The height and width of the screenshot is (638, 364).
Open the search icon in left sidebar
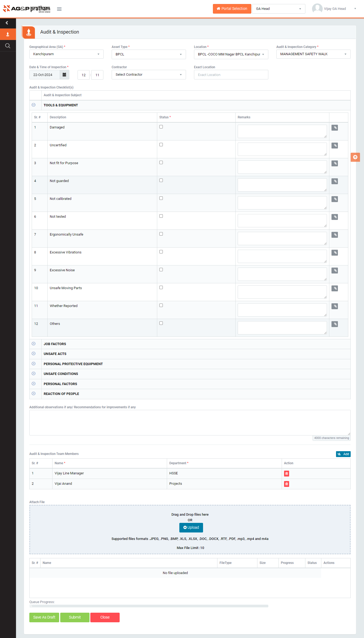coord(8,46)
